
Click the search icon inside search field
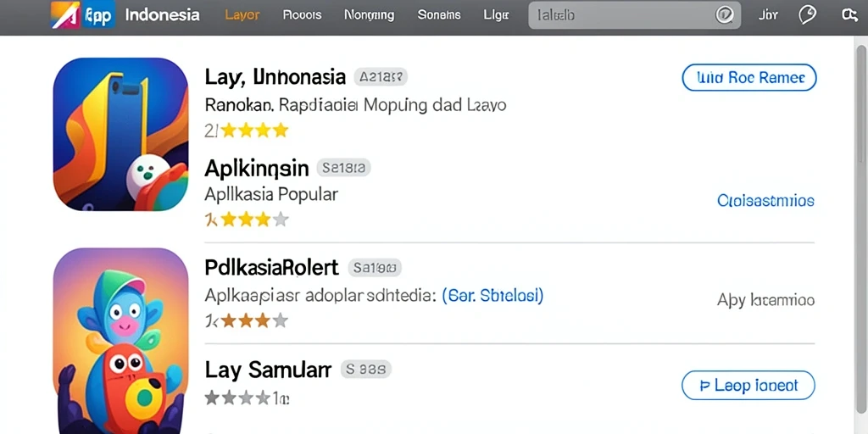(x=724, y=15)
